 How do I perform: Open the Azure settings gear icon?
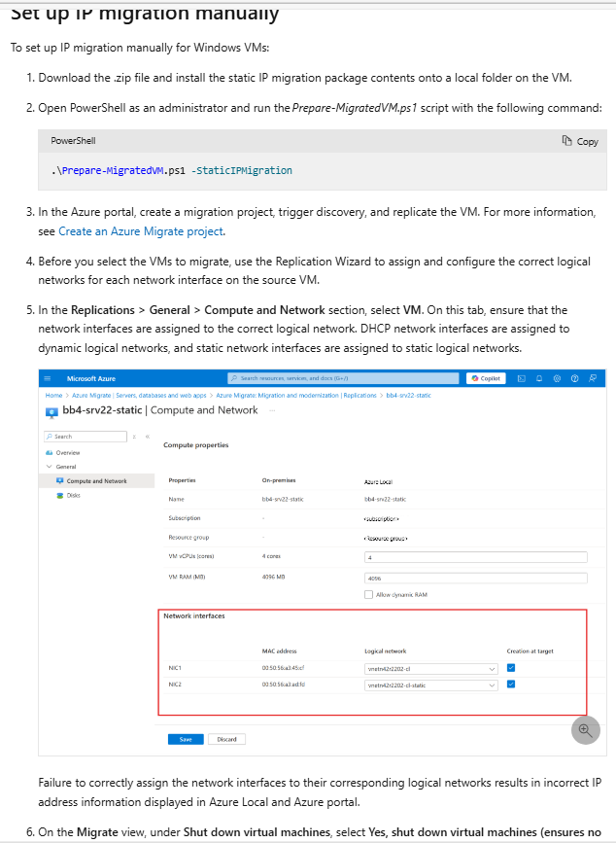coord(557,378)
